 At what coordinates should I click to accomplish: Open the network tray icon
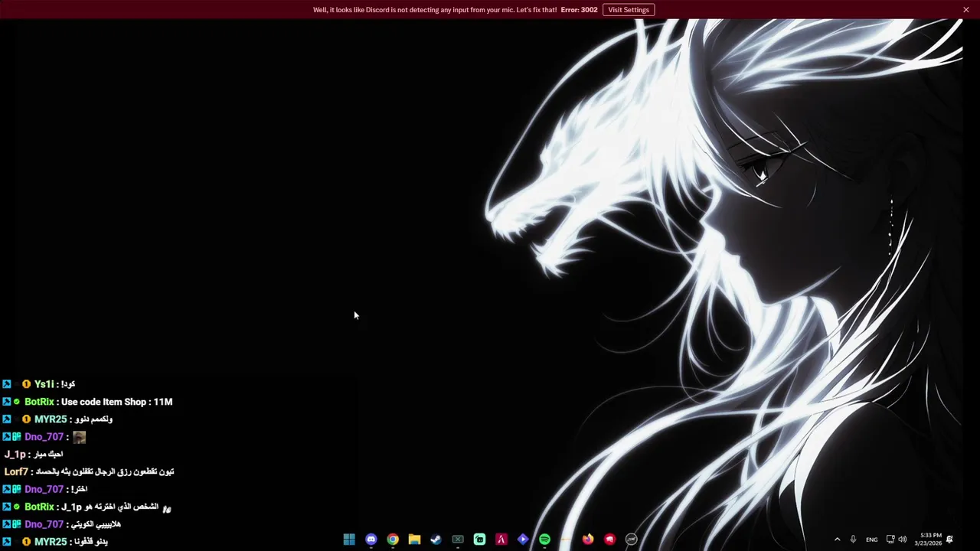coord(890,540)
